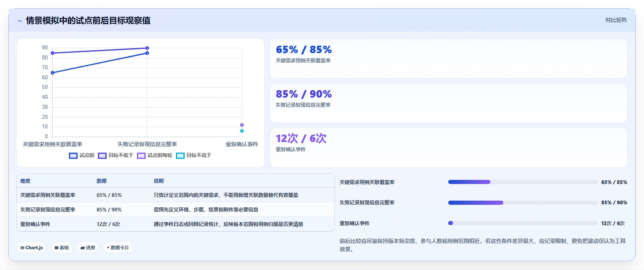
Task: Select the 12次 / 6次 data card
Action: coord(449,147)
